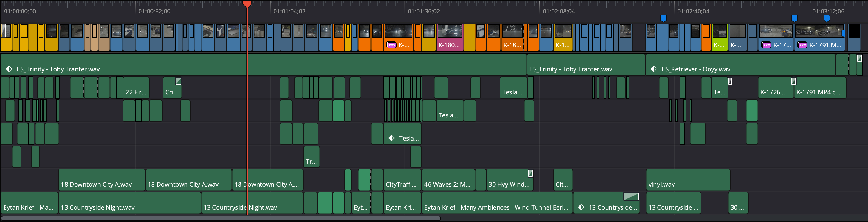This screenshot has width=868, height=222.
Task: Select the Cri... audio clip
Action: click(x=172, y=88)
